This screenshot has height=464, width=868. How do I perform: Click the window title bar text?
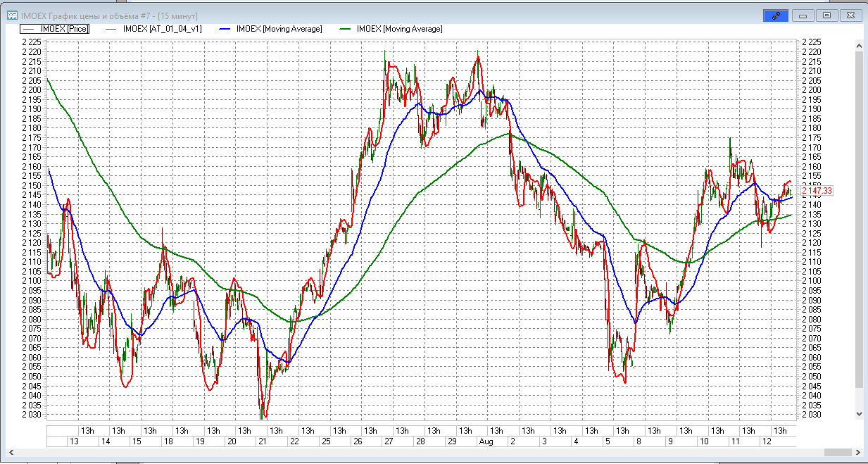(x=109, y=15)
